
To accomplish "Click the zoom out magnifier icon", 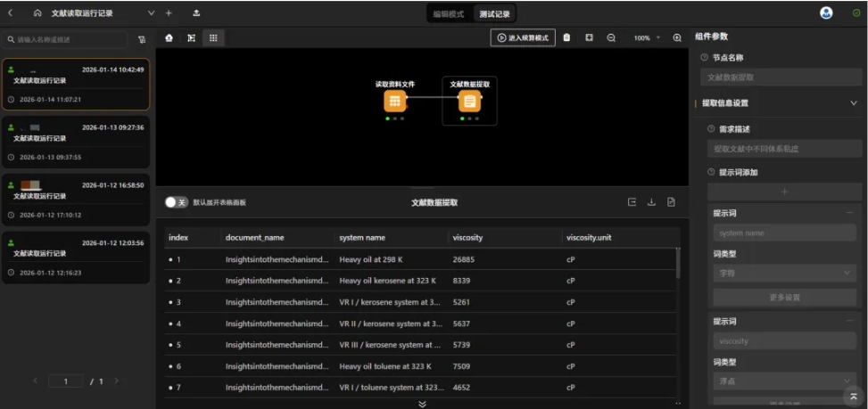I will pyautogui.click(x=611, y=38).
